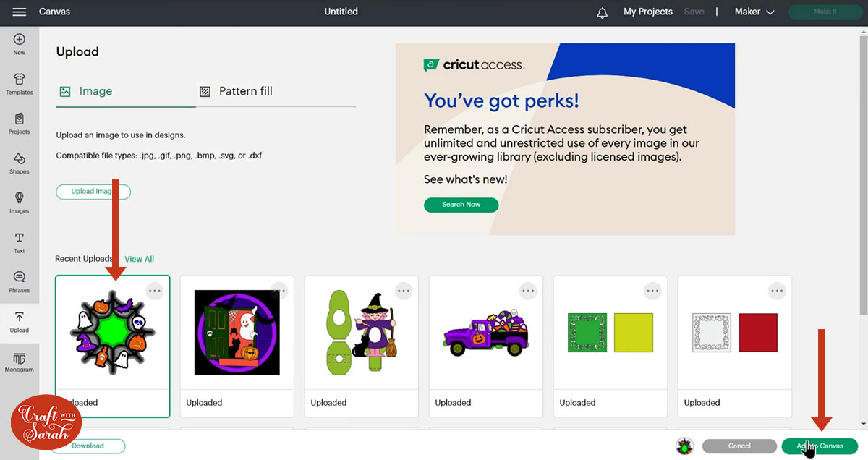This screenshot has height=460, width=868.
Task: Open options menu for red square upload
Action: (x=777, y=291)
